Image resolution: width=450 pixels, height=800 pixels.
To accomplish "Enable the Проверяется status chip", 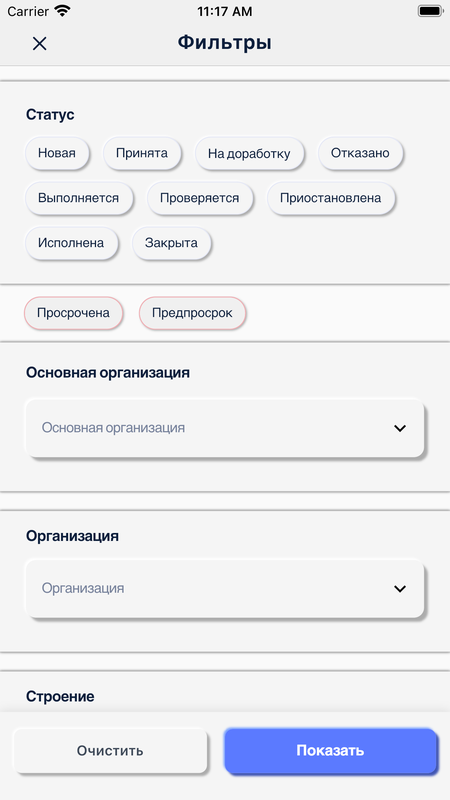I will (199, 198).
